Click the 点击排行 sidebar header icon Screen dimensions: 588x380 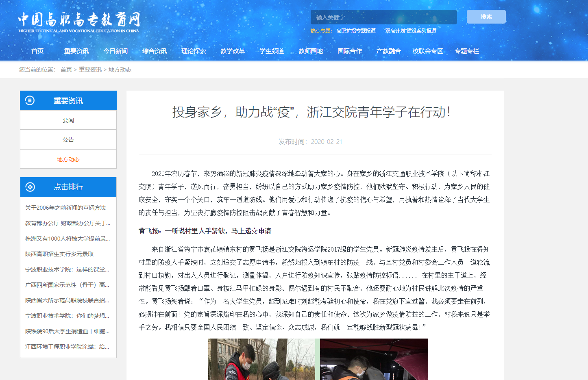(x=30, y=187)
